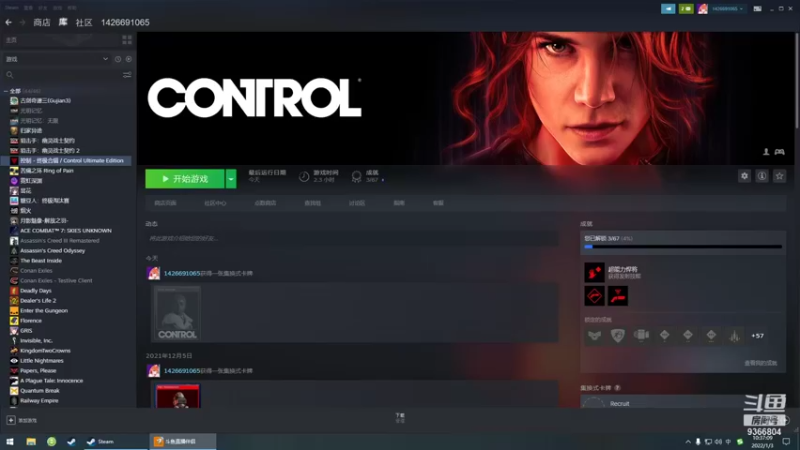Click the plus icon to add a game

[11, 420]
